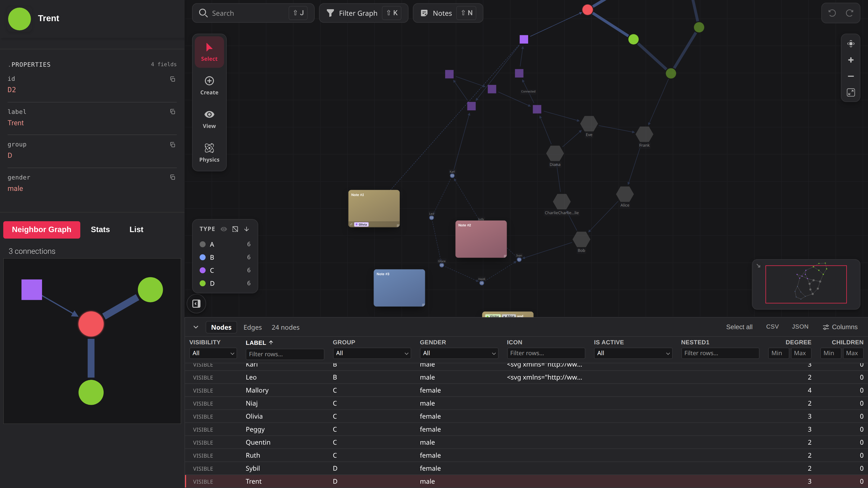The height and width of the screenshot is (488, 868).
Task: Open the View options tool
Action: click(x=209, y=119)
